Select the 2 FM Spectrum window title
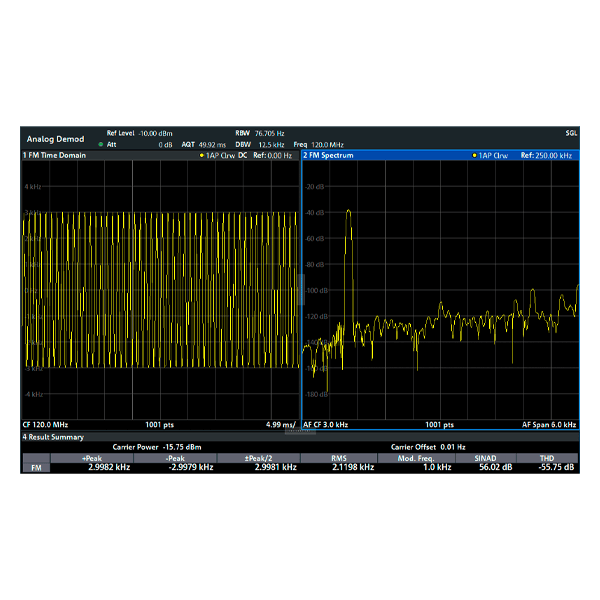600x600 pixels. (328, 156)
